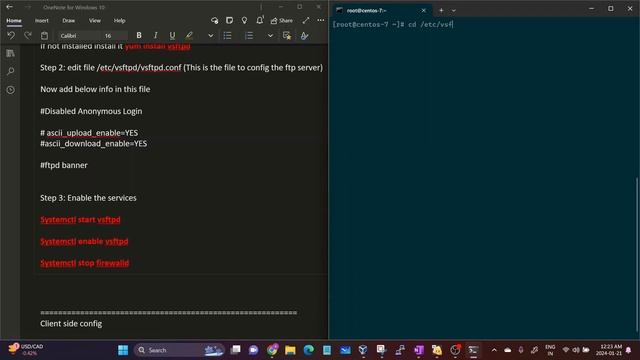Open the clock and date panel

click(x=609, y=350)
